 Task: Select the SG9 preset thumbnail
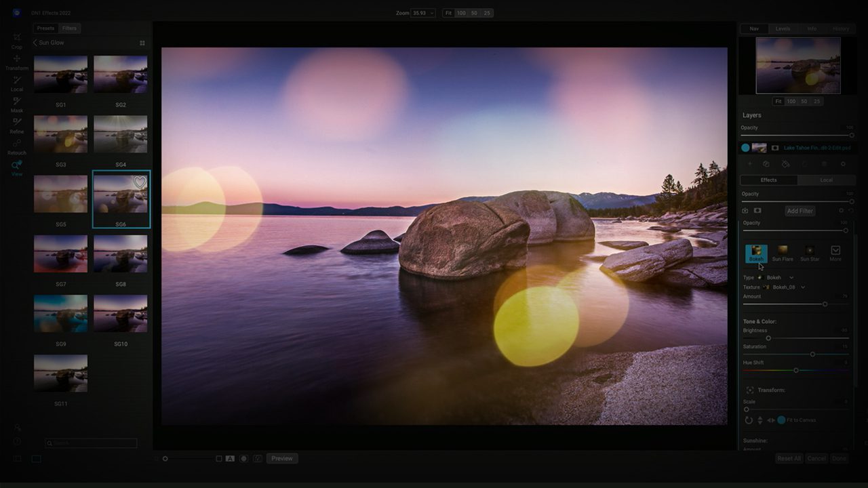(60, 313)
